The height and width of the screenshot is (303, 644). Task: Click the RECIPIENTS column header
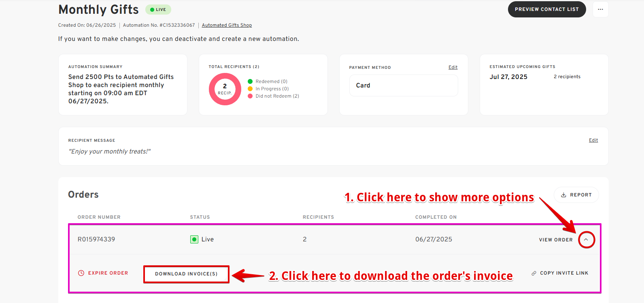pyautogui.click(x=319, y=217)
